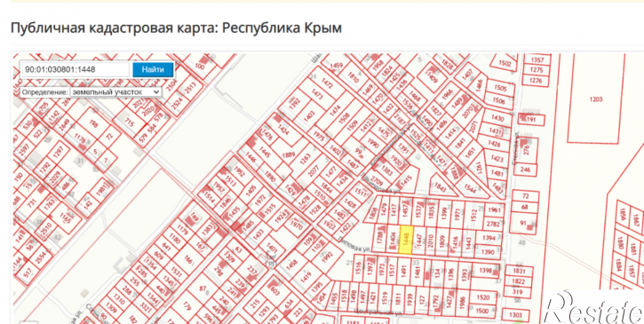The image size is (644, 324).
Task: Click parcel 1297 on the map
Action: pos(60,152)
